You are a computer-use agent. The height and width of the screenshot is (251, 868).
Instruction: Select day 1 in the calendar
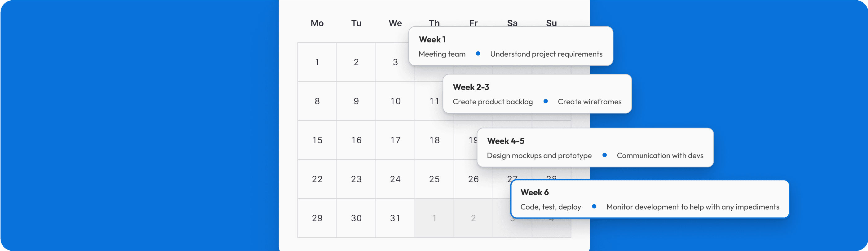(x=317, y=62)
